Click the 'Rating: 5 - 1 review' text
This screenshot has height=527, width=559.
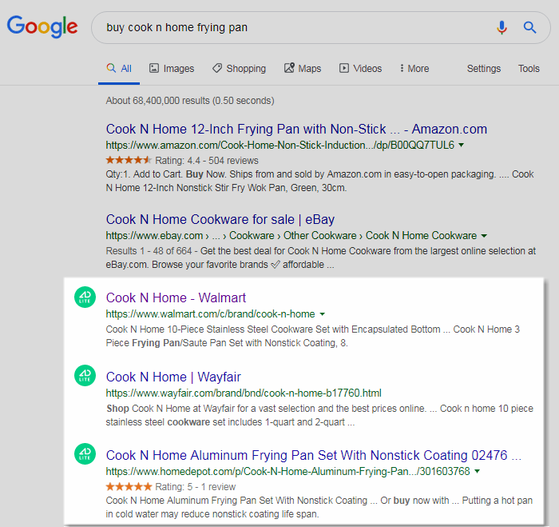pos(195,487)
